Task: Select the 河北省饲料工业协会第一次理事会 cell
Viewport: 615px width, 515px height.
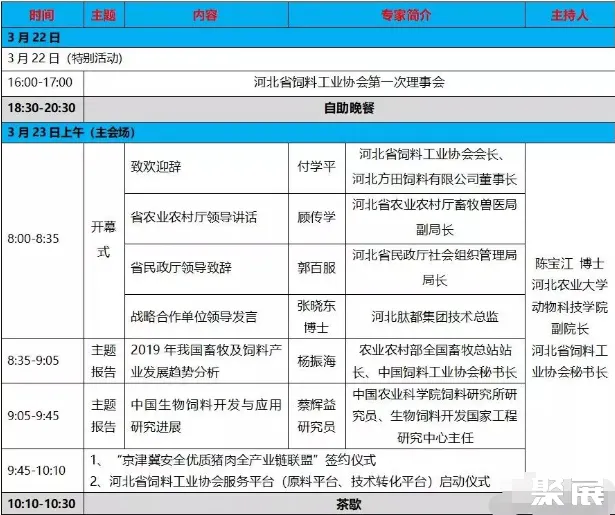Action: pyautogui.click(x=348, y=82)
